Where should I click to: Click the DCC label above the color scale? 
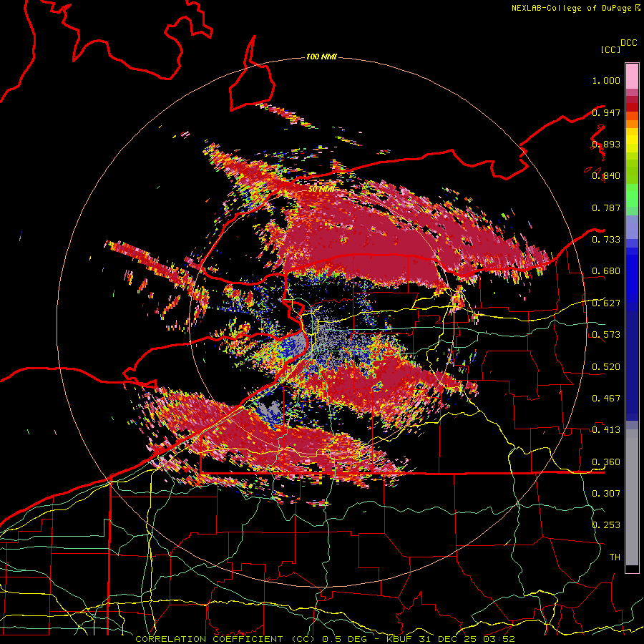pyautogui.click(x=629, y=43)
